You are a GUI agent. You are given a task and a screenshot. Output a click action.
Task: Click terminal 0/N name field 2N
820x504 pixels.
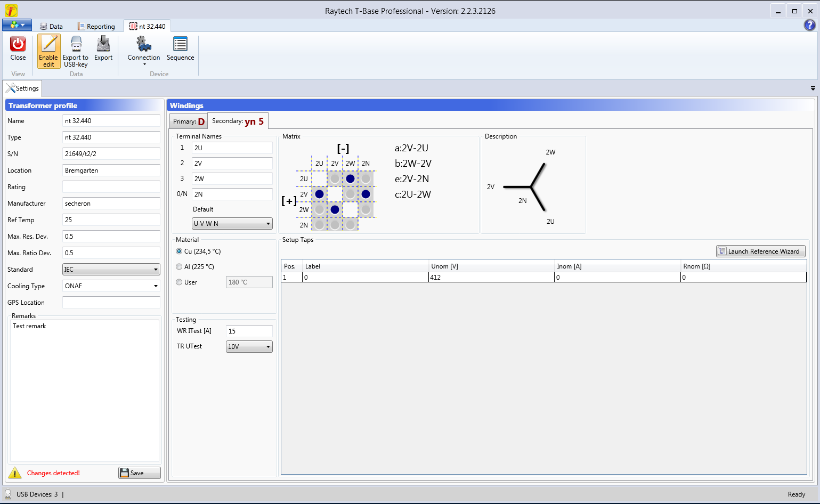(232, 194)
